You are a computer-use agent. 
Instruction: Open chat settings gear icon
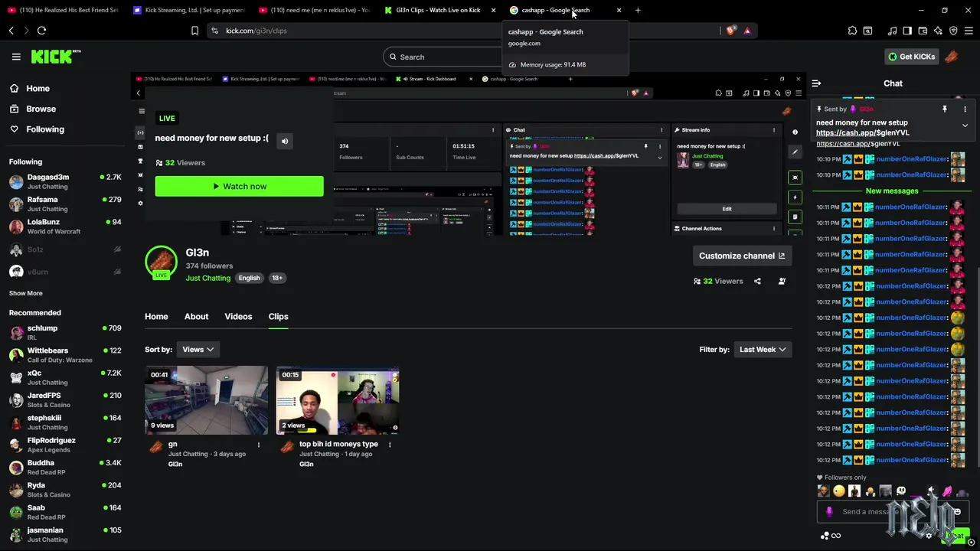[929, 536]
